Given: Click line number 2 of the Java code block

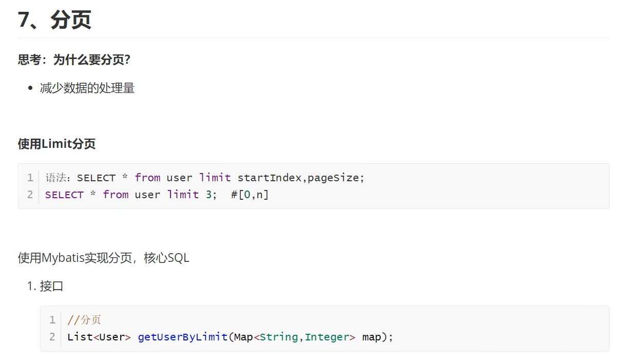Looking at the screenshot, I should (52, 337).
